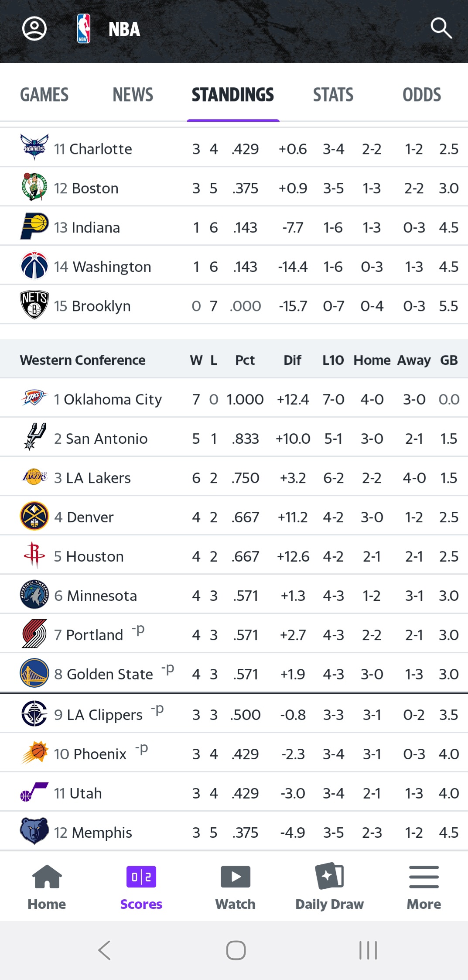Open the More hamburger menu
This screenshot has width=468, height=980.
click(424, 877)
